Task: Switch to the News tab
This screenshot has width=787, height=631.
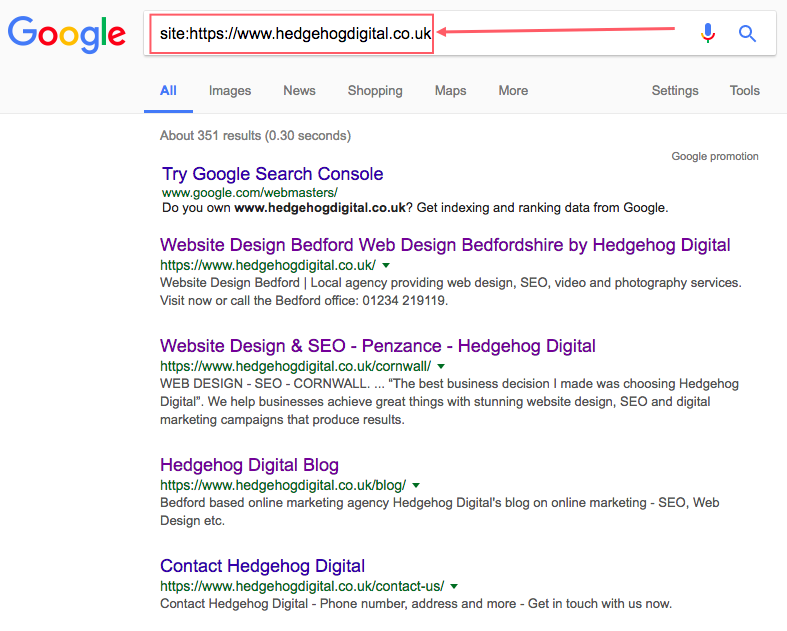Action: [299, 91]
